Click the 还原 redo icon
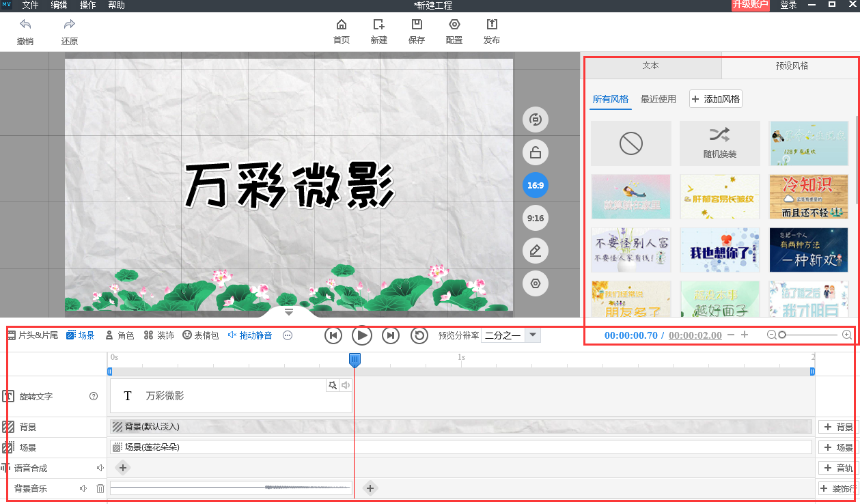This screenshot has width=860, height=504. tap(69, 25)
